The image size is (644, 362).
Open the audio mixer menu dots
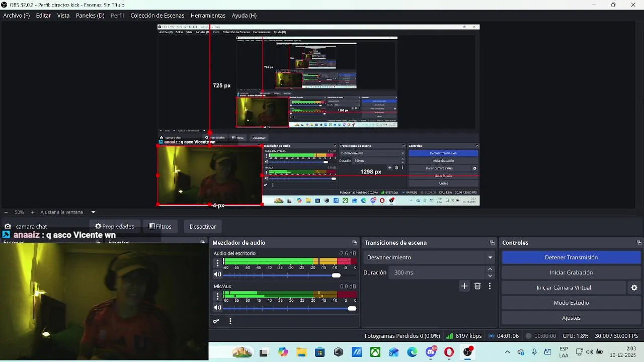(230, 321)
